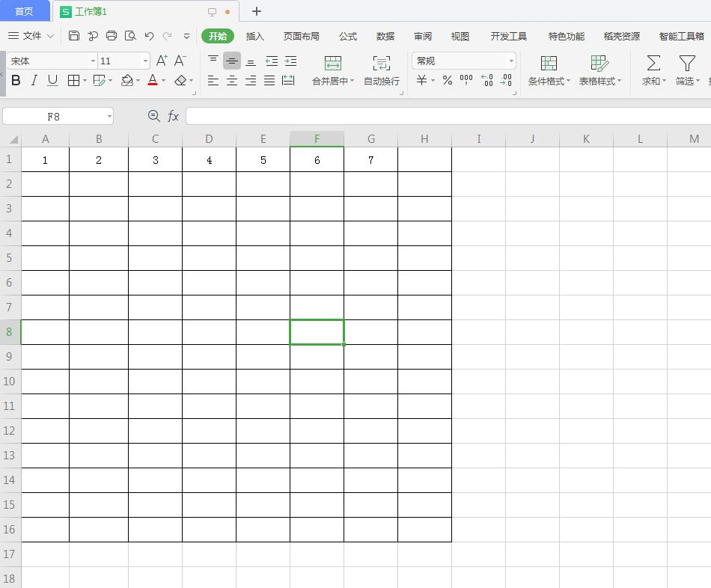The width and height of the screenshot is (711, 588).
Task: Open the 常规 number format dropdown
Action: pos(511,61)
